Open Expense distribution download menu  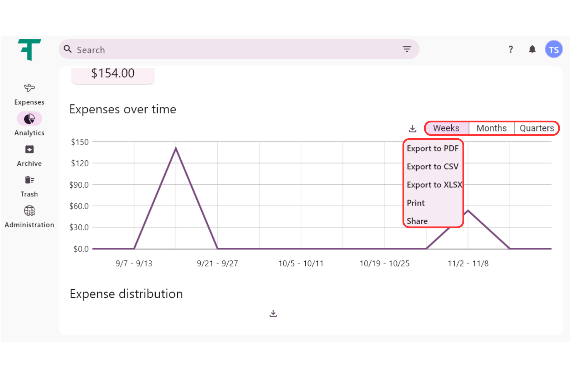[273, 314]
